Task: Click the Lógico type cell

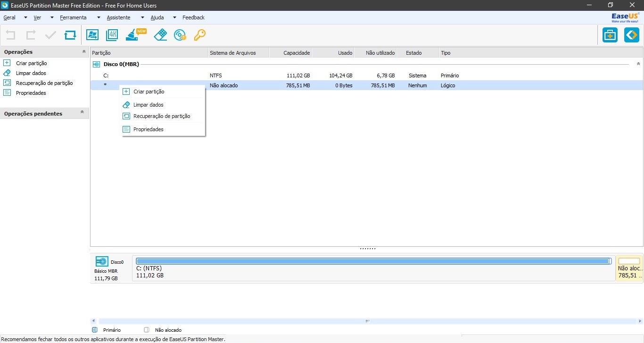Action: 448,85
